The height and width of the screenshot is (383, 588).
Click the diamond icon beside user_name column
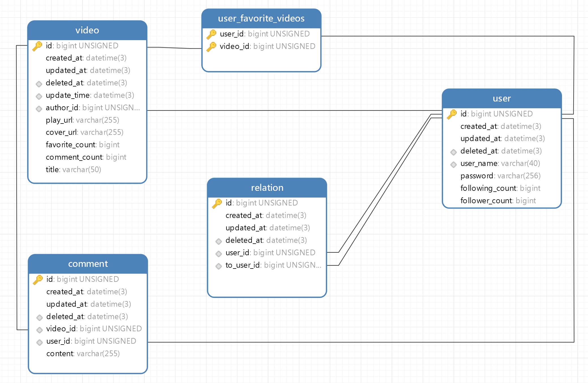pos(453,164)
